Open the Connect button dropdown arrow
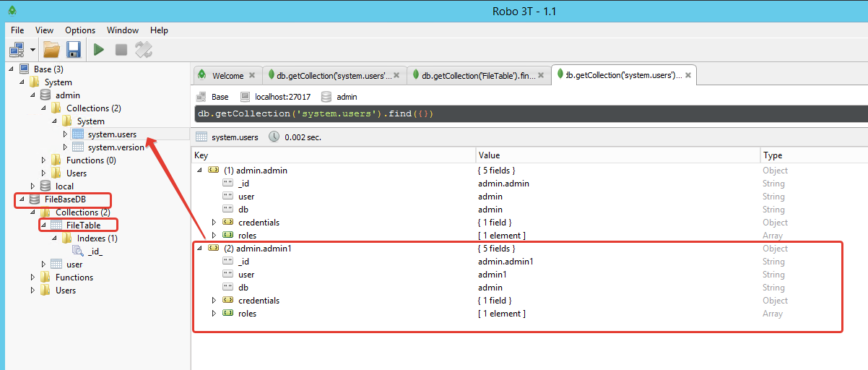The image size is (868, 370). pos(33,50)
